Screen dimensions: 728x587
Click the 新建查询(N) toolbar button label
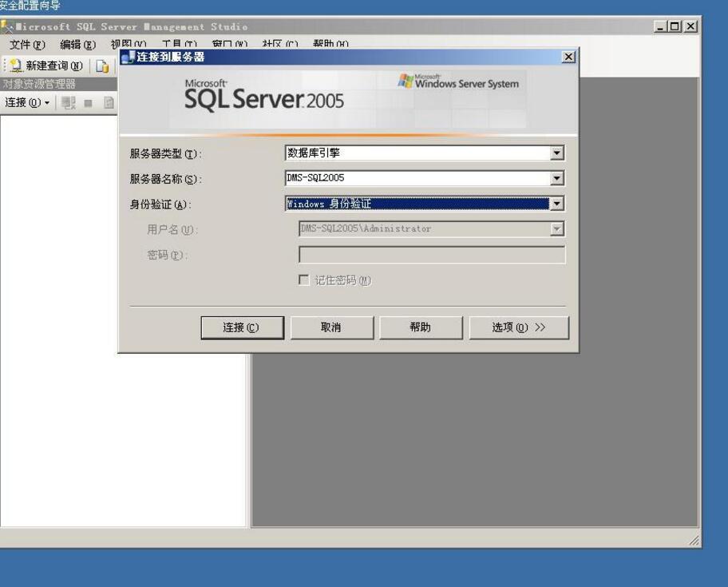click(54, 66)
